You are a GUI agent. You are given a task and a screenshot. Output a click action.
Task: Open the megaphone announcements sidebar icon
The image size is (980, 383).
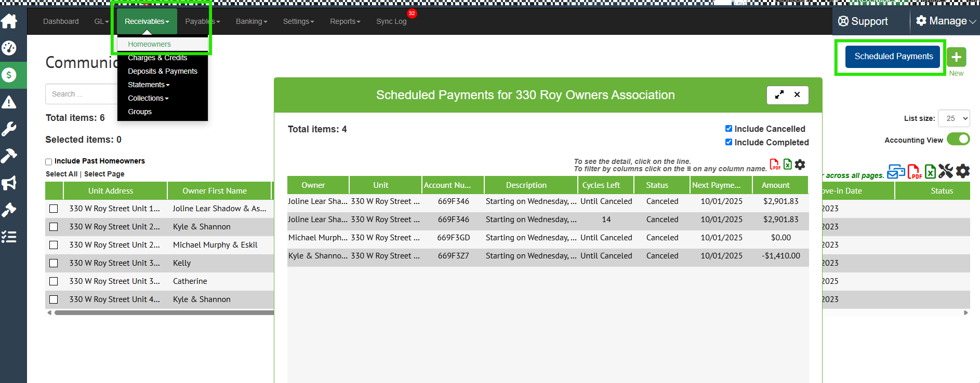[9, 183]
